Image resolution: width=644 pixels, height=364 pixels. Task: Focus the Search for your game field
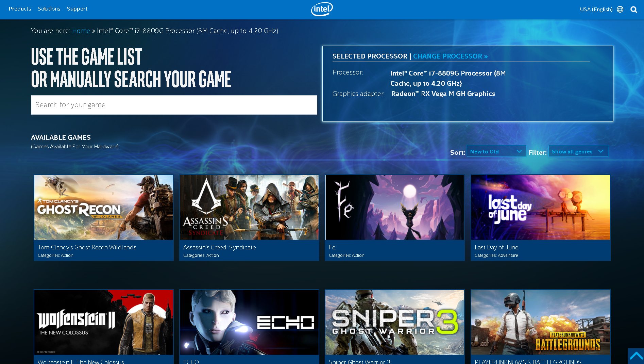click(x=174, y=105)
